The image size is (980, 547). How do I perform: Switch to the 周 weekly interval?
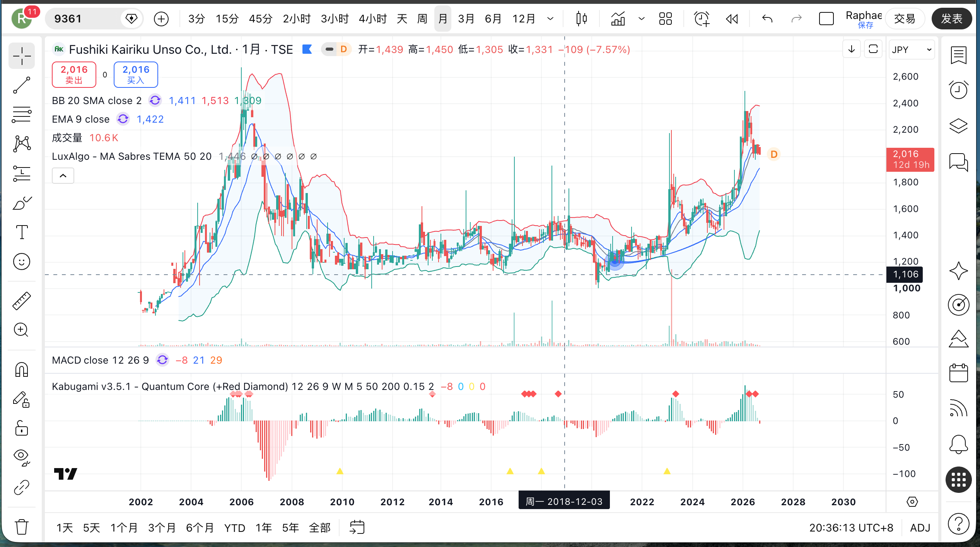[x=422, y=19]
